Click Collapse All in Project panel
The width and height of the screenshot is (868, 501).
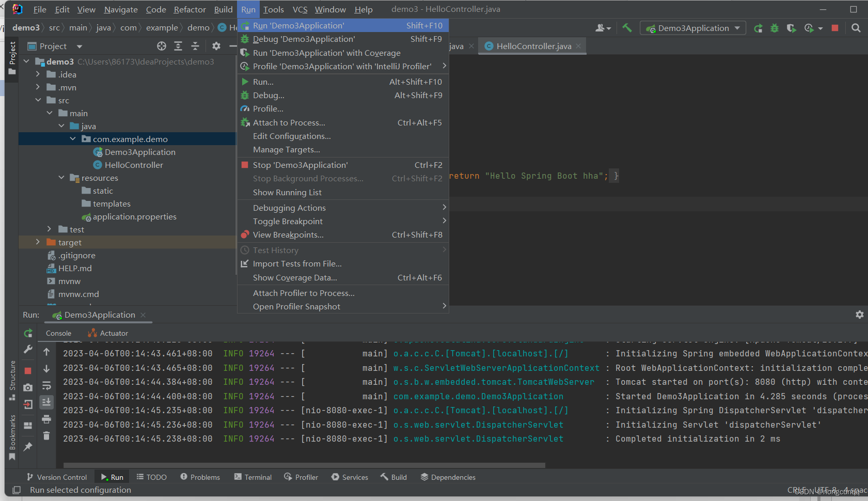[195, 46]
